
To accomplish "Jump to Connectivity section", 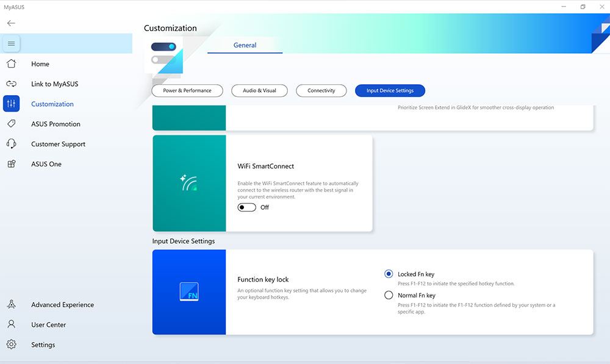I will pos(321,91).
